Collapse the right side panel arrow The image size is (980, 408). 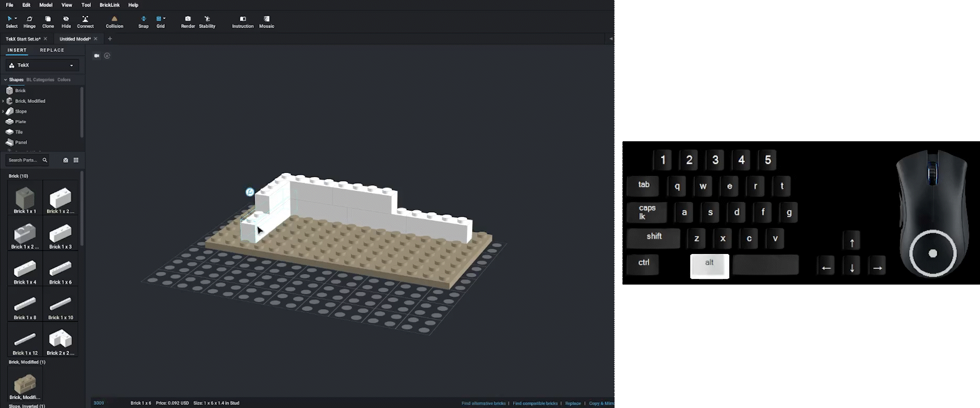tap(610, 39)
